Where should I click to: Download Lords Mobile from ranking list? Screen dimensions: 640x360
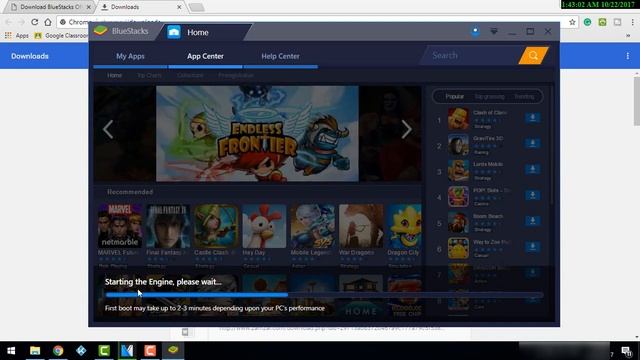(x=533, y=169)
